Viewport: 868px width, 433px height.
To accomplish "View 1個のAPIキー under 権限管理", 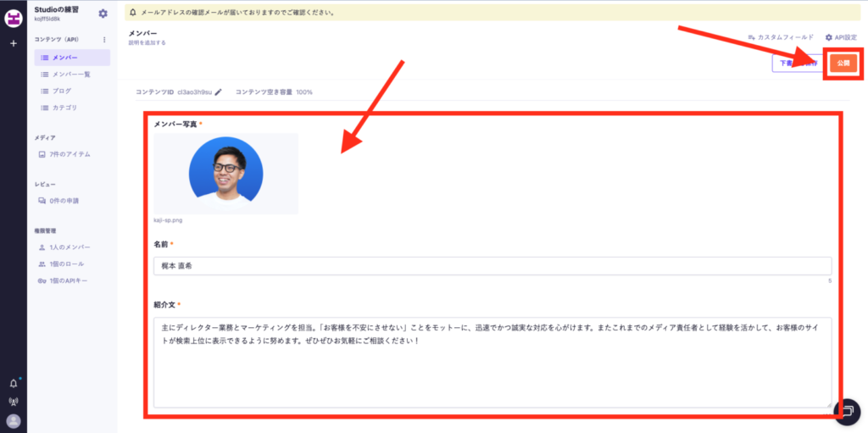I will pyautogui.click(x=70, y=280).
